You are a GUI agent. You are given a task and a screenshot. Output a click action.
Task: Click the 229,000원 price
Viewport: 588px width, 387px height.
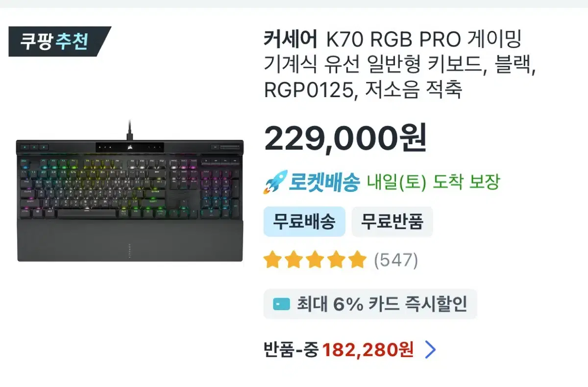pyautogui.click(x=345, y=139)
